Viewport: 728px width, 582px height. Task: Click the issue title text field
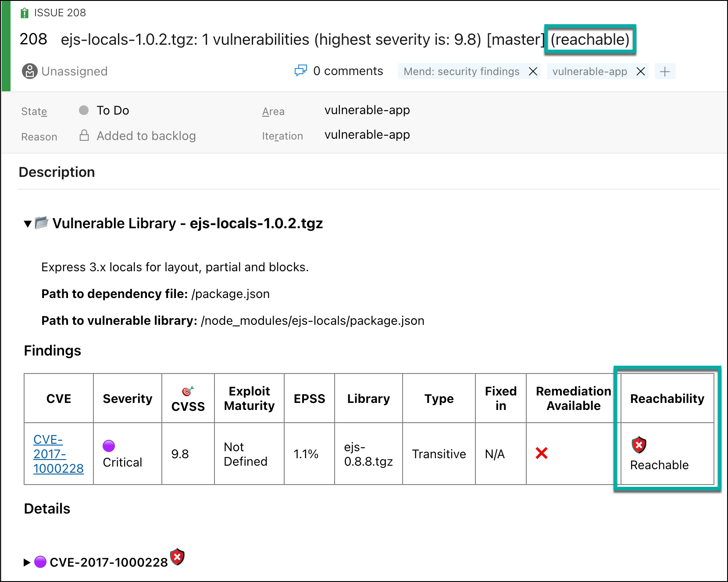point(302,40)
